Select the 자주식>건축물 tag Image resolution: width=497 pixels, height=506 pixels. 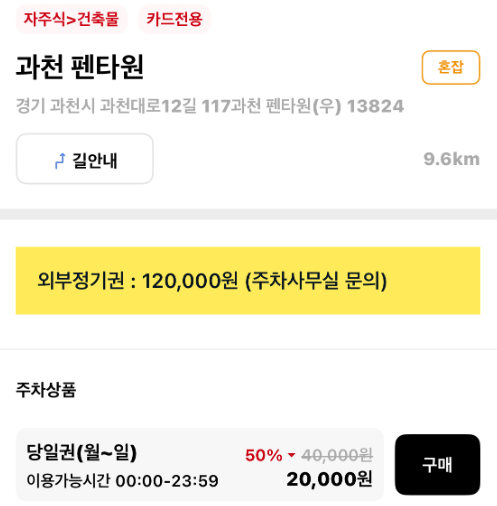[x=71, y=19]
